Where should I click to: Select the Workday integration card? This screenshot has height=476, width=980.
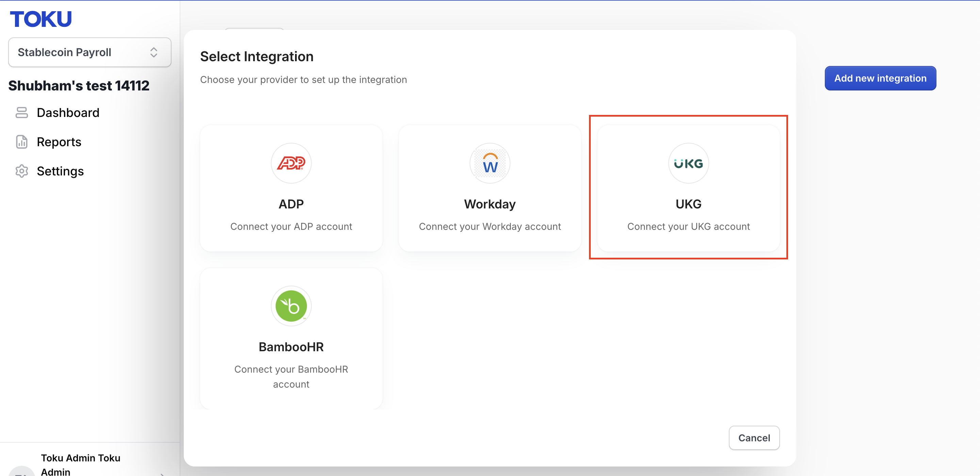click(490, 188)
